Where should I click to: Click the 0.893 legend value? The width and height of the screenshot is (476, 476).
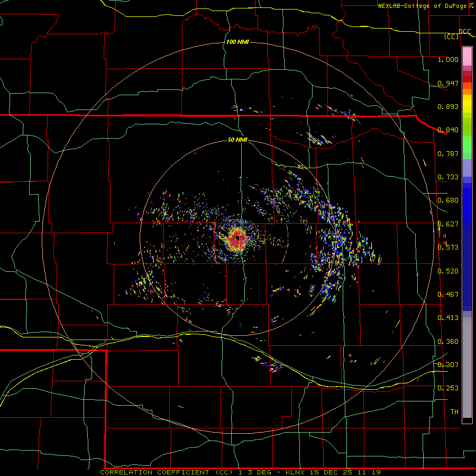(448, 106)
